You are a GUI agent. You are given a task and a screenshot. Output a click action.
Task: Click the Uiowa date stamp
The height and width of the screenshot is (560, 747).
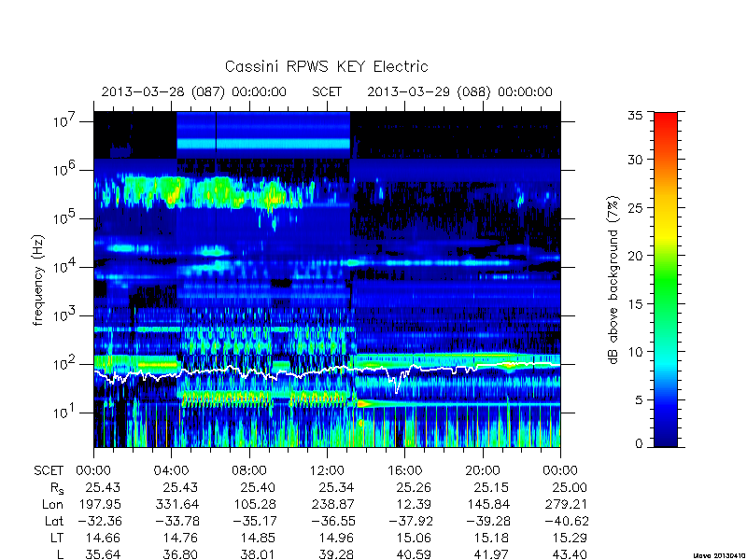point(720,555)
